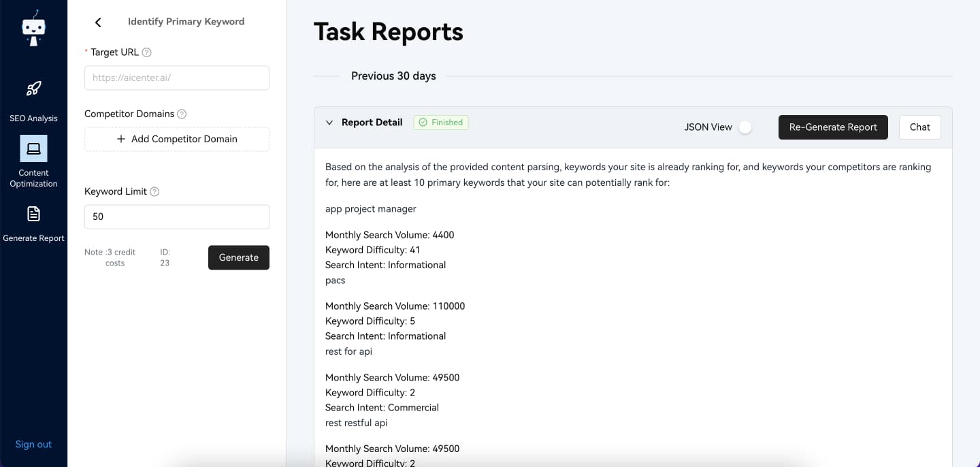Collapse the Report Detail section
Viewport: 980px width, 467px height.
(x=329, y=123)
